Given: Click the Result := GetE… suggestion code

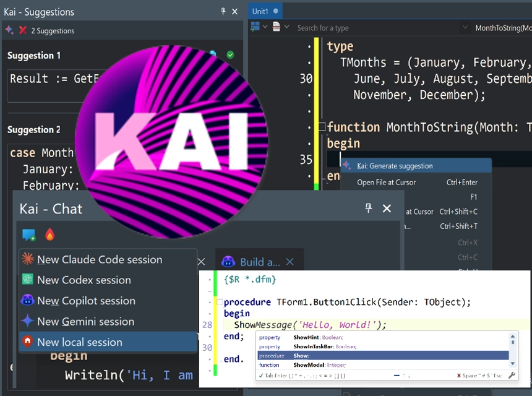Looking at the screenshot, I should coord(54,79).
